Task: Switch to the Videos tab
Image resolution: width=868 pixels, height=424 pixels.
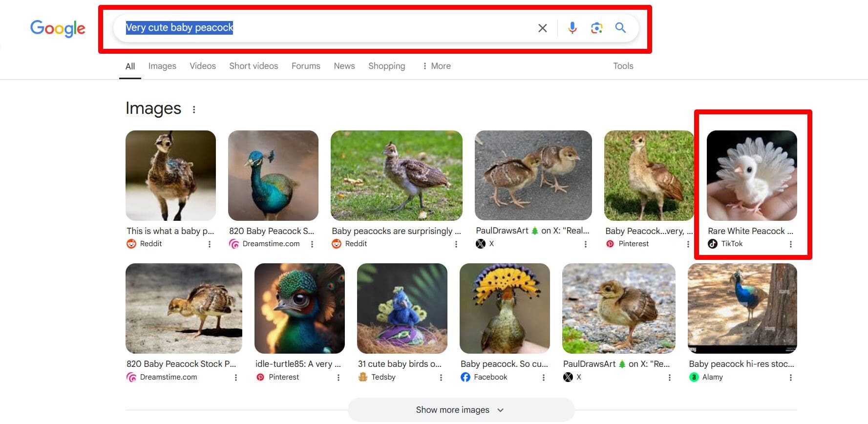Action: pos(203,66)
